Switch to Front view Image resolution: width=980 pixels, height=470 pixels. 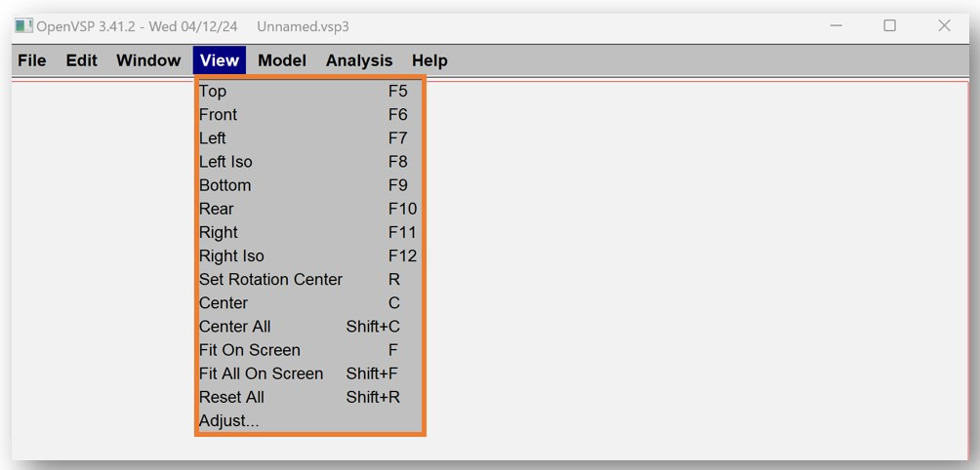pyautogui.click(x=219, y=115)
